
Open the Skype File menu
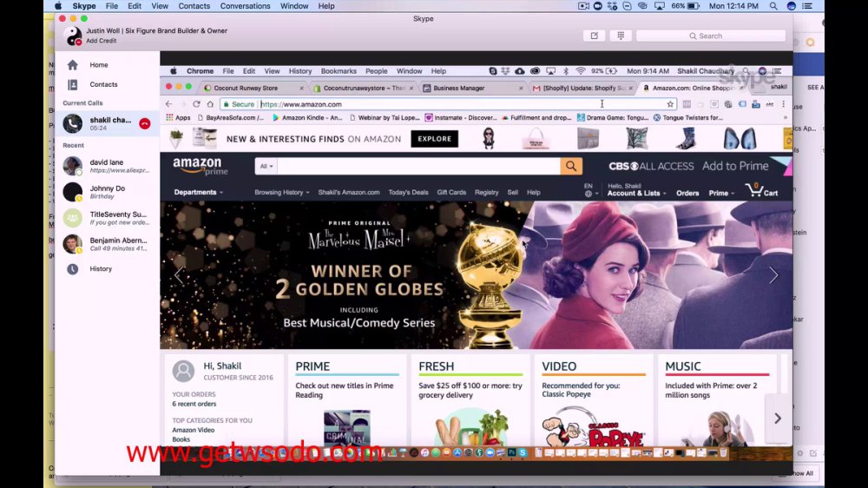[x=112, y=6]
